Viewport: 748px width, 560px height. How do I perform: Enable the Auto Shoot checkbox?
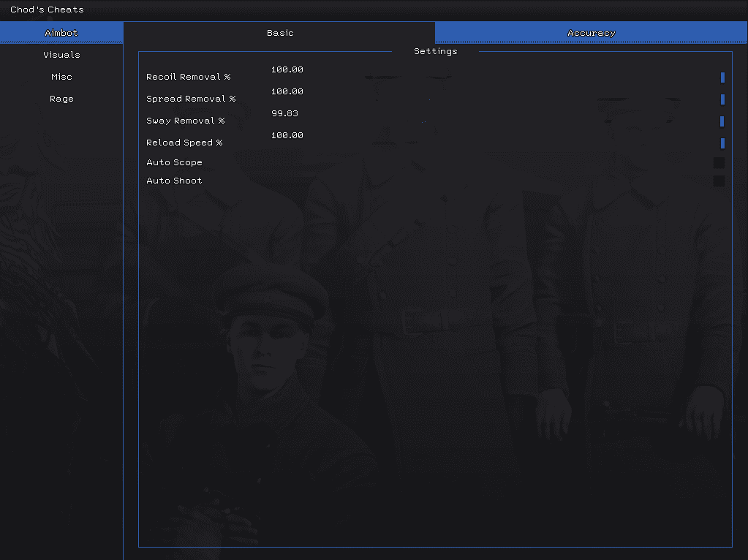pos(719,181)
